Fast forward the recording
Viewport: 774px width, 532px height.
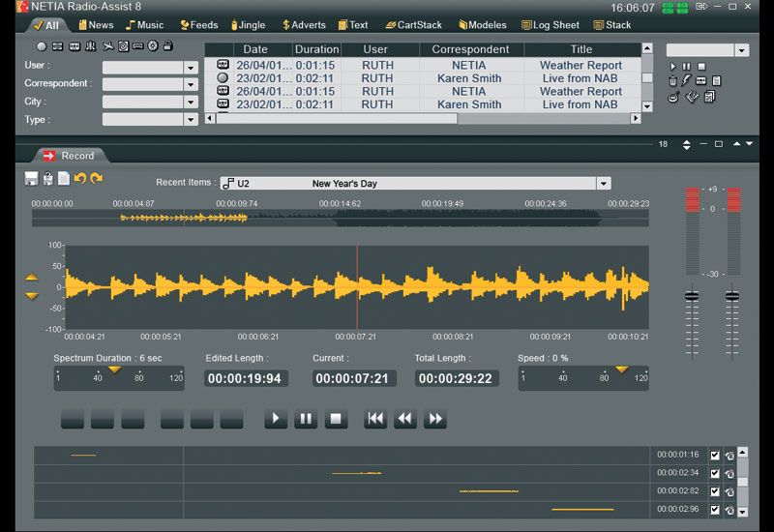pos(435,419)
